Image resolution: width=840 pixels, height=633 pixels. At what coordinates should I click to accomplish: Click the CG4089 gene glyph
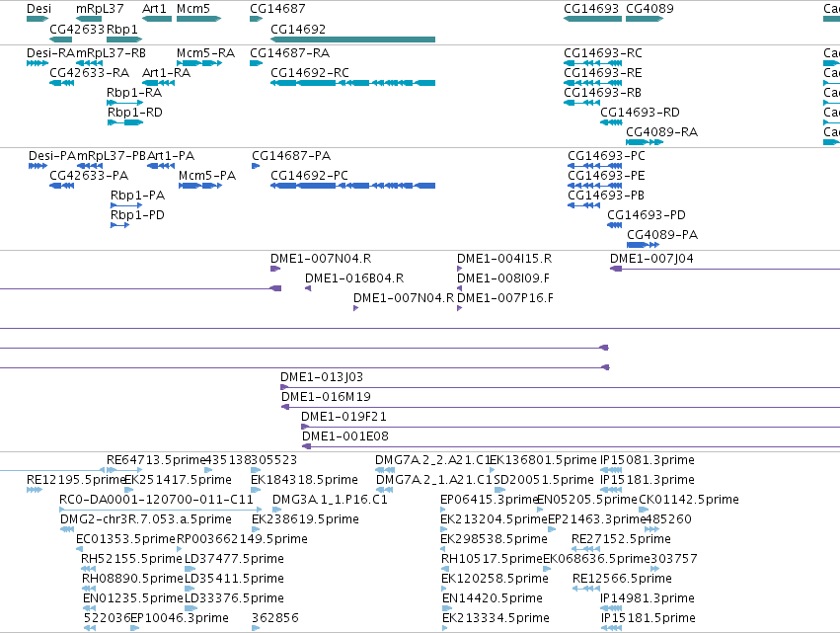coord(645,19)
